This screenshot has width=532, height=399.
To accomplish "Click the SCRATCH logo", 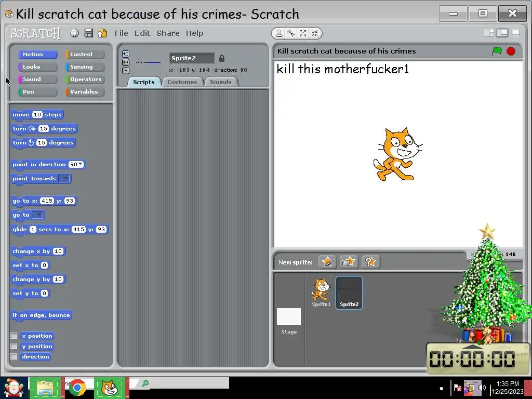I will click(35, 33).
